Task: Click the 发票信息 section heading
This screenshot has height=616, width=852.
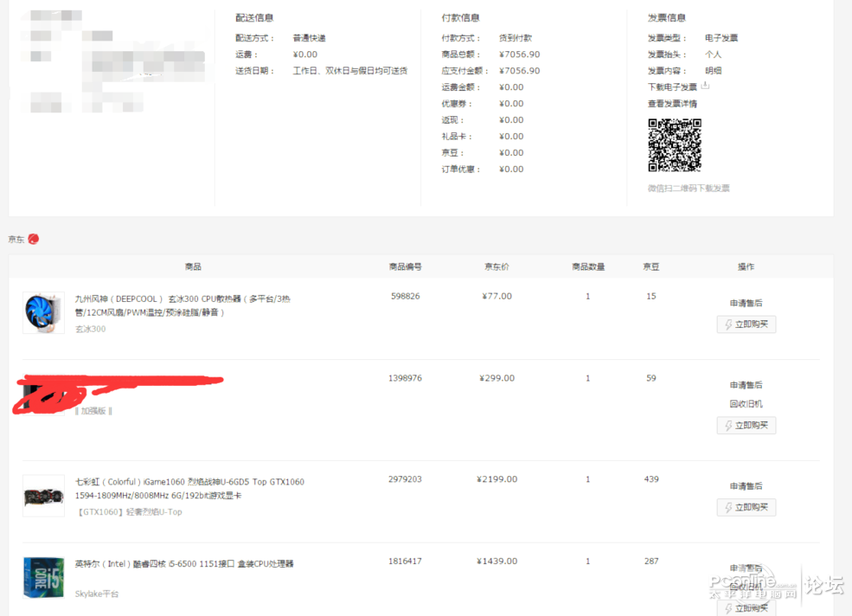Action: (x=667, y=18)
